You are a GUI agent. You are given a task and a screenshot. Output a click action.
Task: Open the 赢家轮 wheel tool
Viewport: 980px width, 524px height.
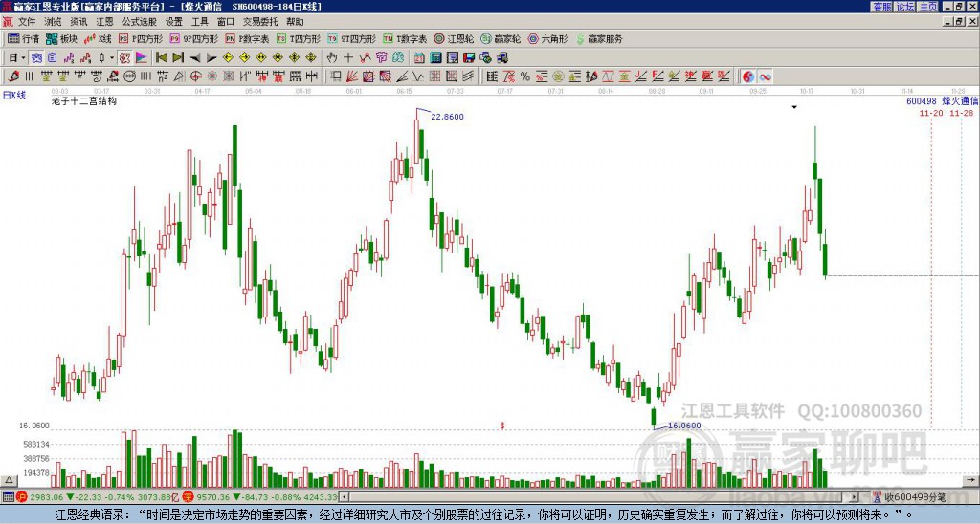pyautogui.click(x=501, y=39)
